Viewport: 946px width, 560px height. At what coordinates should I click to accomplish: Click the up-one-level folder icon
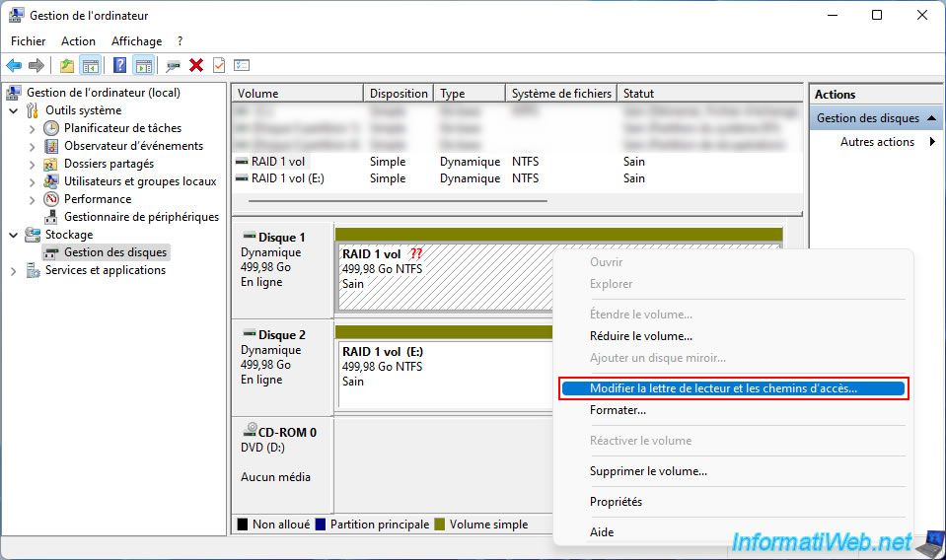click(66, 65)
